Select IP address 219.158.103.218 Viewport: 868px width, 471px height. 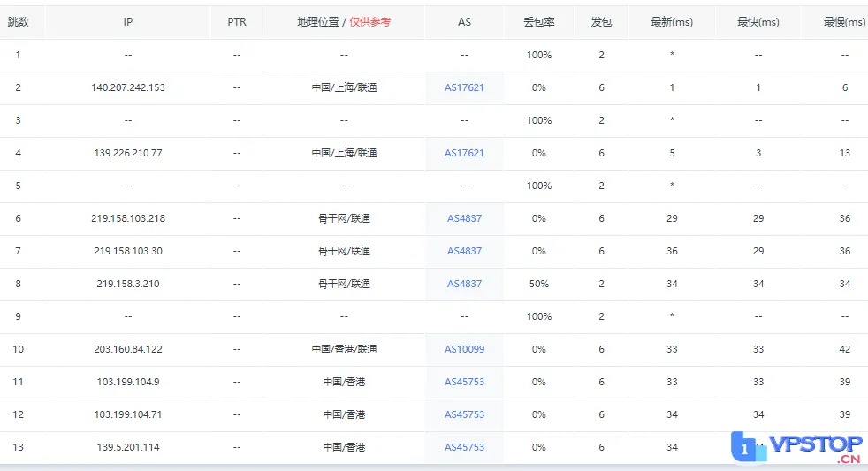[x=128, y=218]
